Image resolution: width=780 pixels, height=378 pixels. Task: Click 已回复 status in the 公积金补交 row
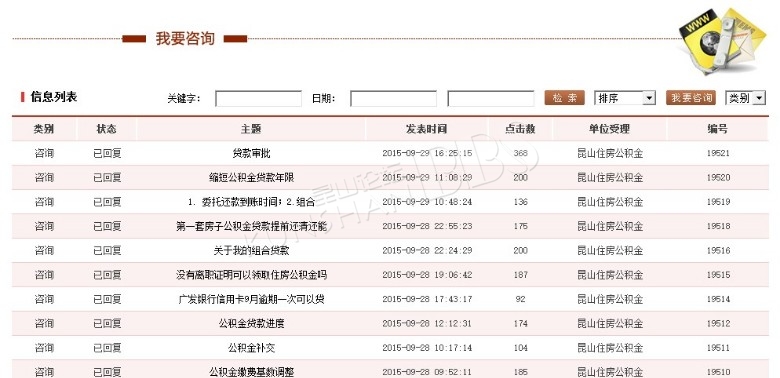pos(107,348)
